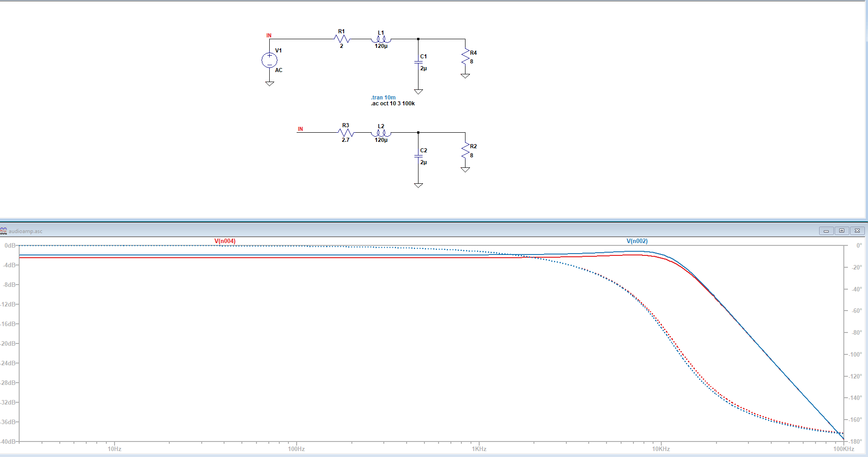Click the 10Hz label on the frequency axis
The width and height of the screenshot is (868, 457).
click(x=115, y=449)
